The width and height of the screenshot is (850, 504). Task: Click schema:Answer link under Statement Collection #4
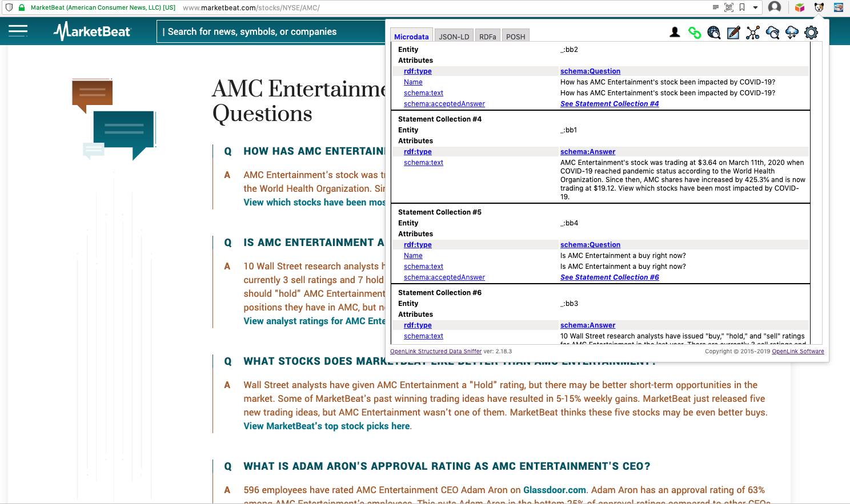tap(588, 152)
